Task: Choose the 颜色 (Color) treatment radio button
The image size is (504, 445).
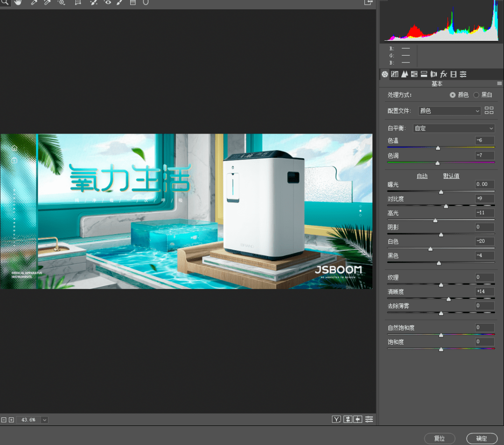Action: pyautogui.click(x=452, y=95)
